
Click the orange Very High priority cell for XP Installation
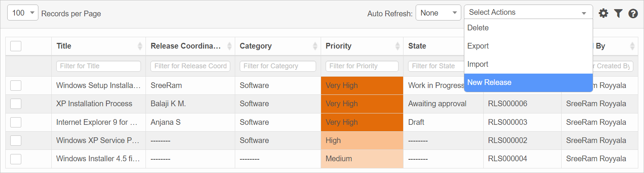pyautogui.click(x=362, y=104)
